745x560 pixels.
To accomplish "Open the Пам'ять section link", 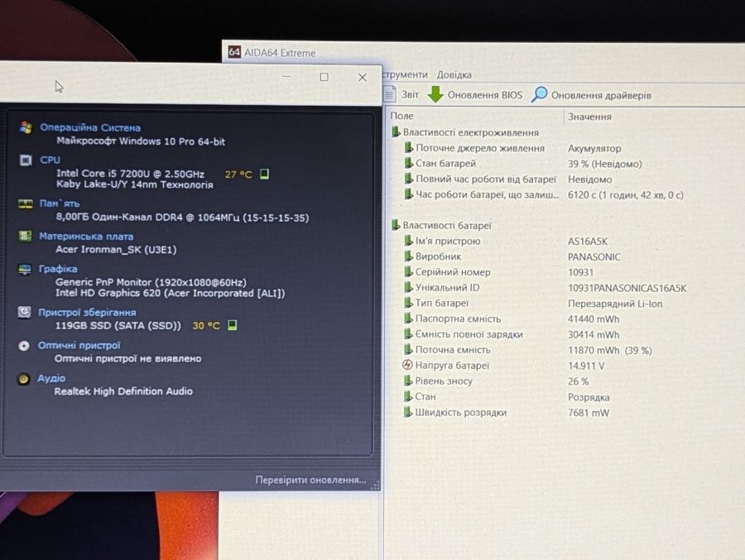I will (x=60, y=203).
